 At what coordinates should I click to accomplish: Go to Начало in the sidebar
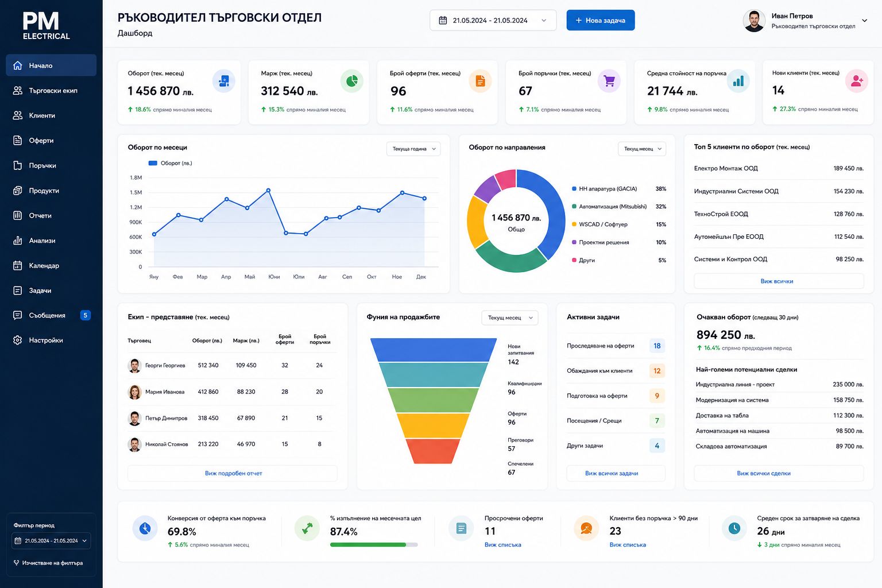coord(51,65)
